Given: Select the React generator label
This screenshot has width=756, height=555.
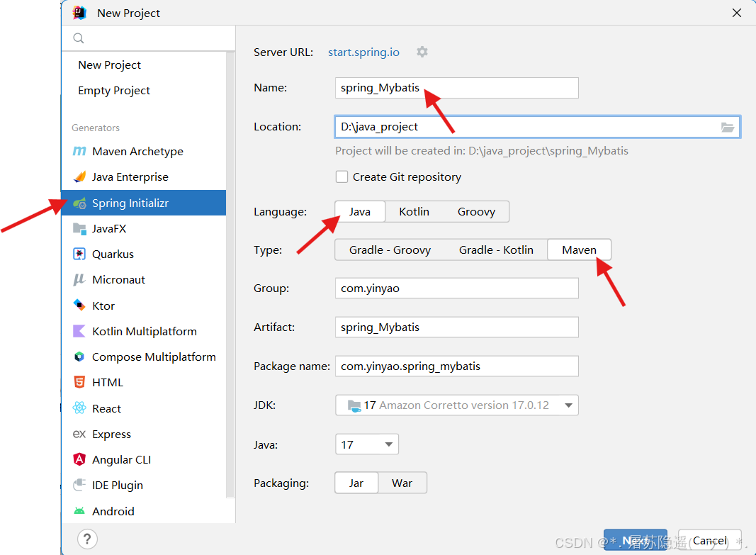Looking at the screenshot, I should (x=106, y=408).
